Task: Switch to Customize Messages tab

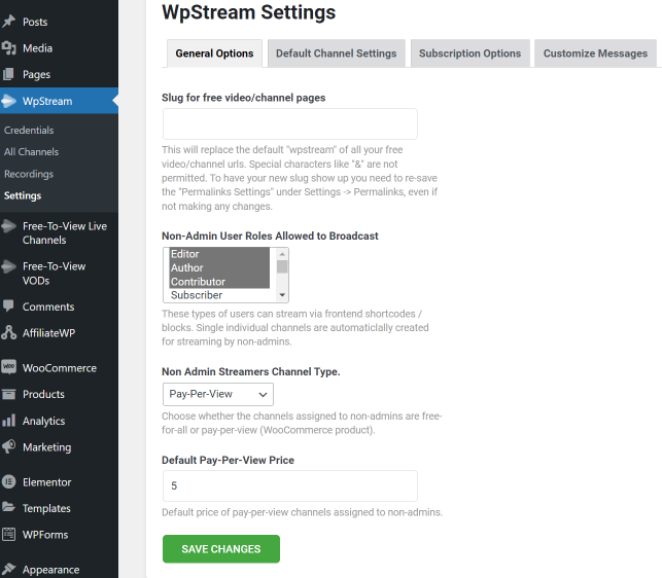Action: [595, 53]
